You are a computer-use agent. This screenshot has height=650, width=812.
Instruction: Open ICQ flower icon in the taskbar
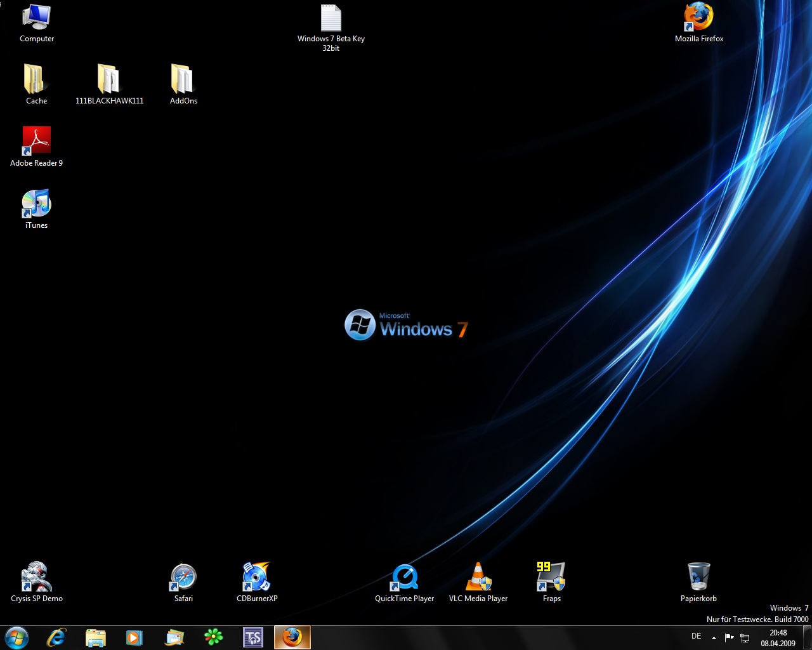(x=214, y=637)
